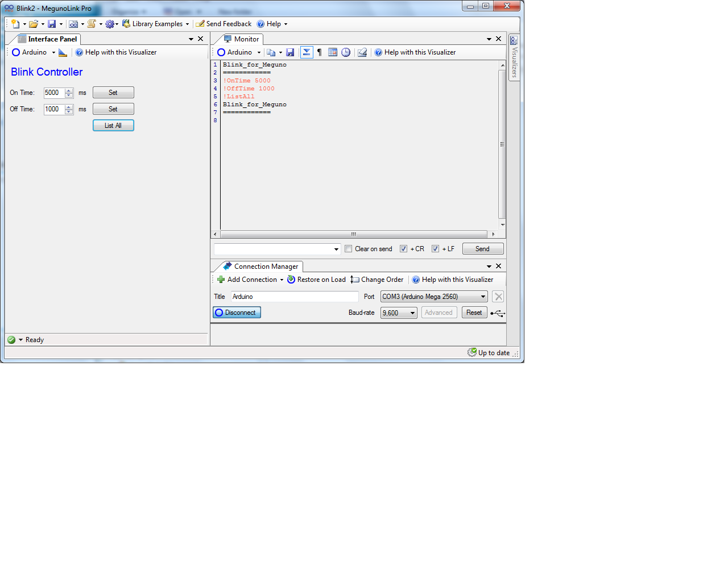Screen dimensions: 728x566
Task: Open the Visualizers side tab
Action: 514,57
